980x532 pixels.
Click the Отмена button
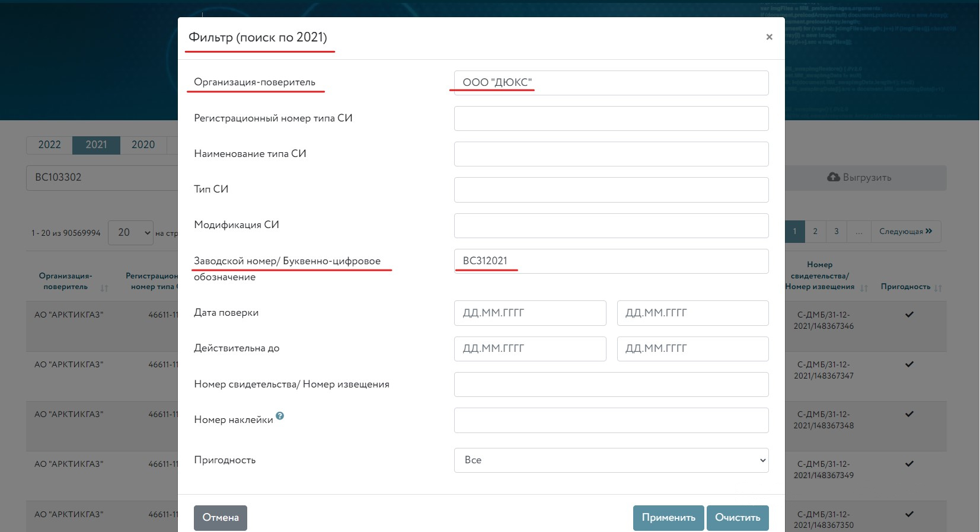pyautogui.click(x=220, y=518)
